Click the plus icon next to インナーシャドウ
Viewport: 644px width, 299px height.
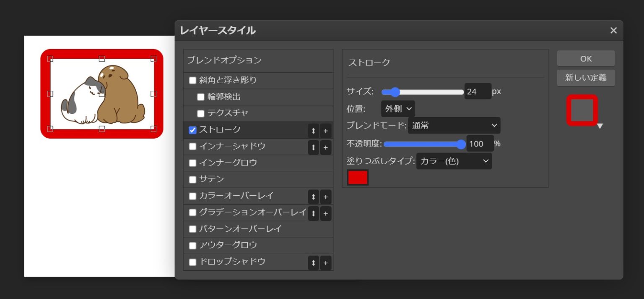pos(325,147)
